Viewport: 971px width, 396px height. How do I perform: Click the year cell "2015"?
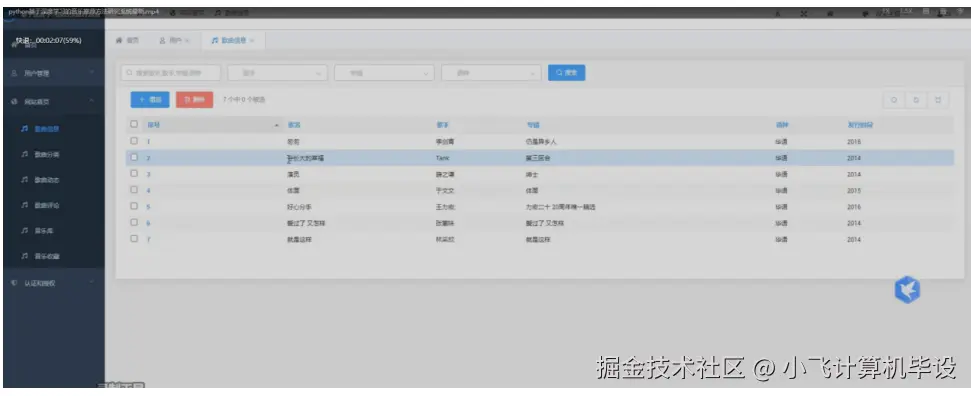point(854,191)
